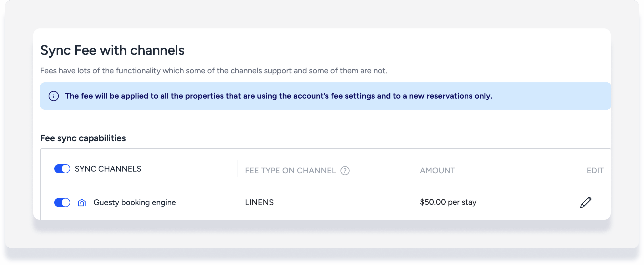
Task: Click the Edit column header
Action: tap(595, 171)
